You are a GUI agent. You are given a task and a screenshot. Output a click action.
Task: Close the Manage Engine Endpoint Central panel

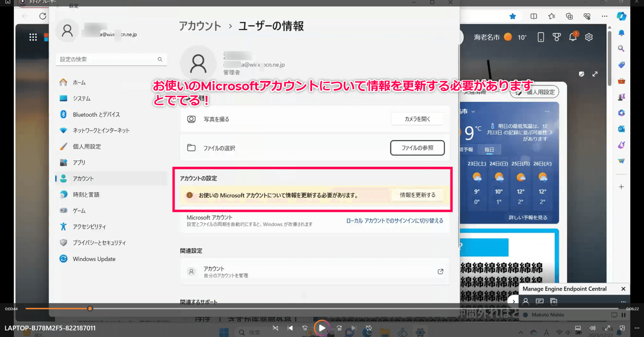pyautogui.click(x=623, y=289)
